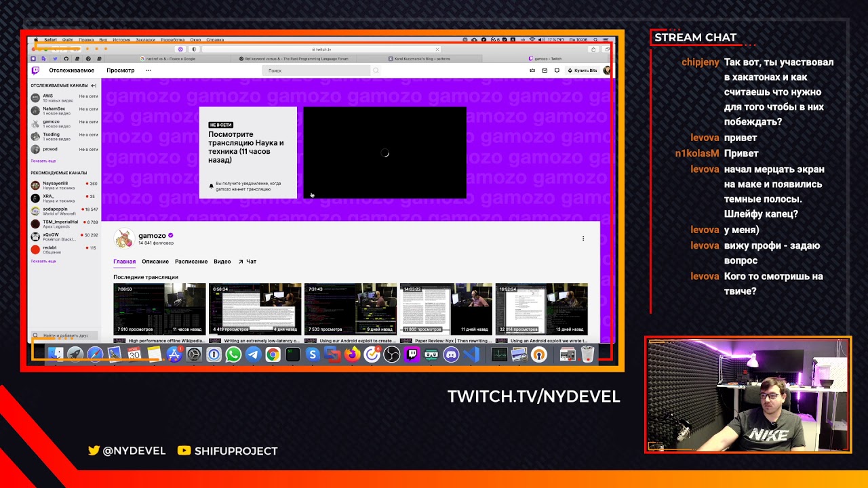The height and width of the screenshot is (488, 868).
Task: Open the Terminal from the Dock
Action: click(292, 354)
